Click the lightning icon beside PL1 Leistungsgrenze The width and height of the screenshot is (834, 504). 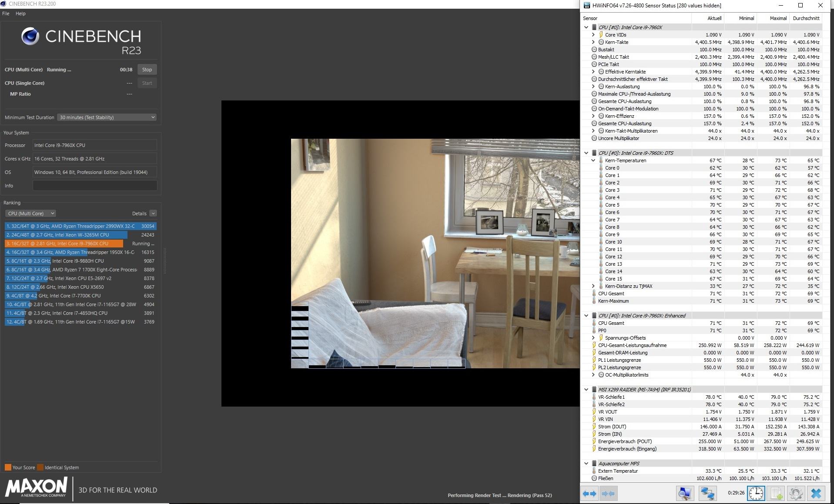594,360
